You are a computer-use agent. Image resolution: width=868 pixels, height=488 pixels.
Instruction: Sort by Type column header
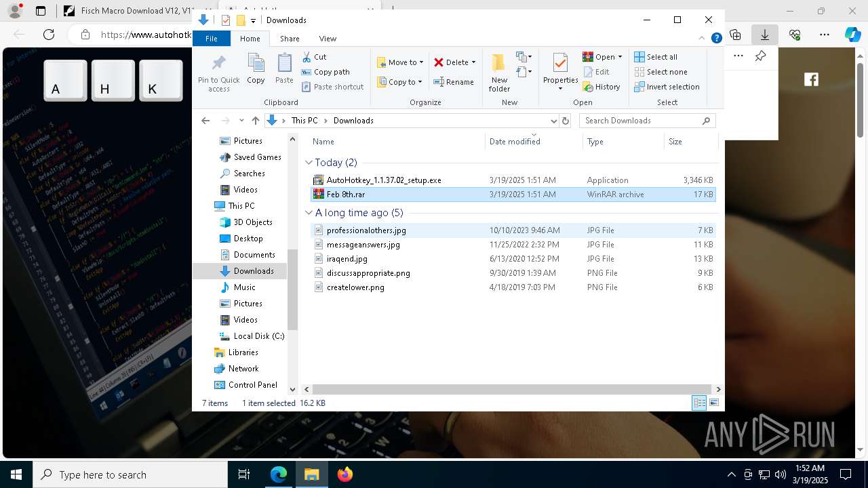623,142
